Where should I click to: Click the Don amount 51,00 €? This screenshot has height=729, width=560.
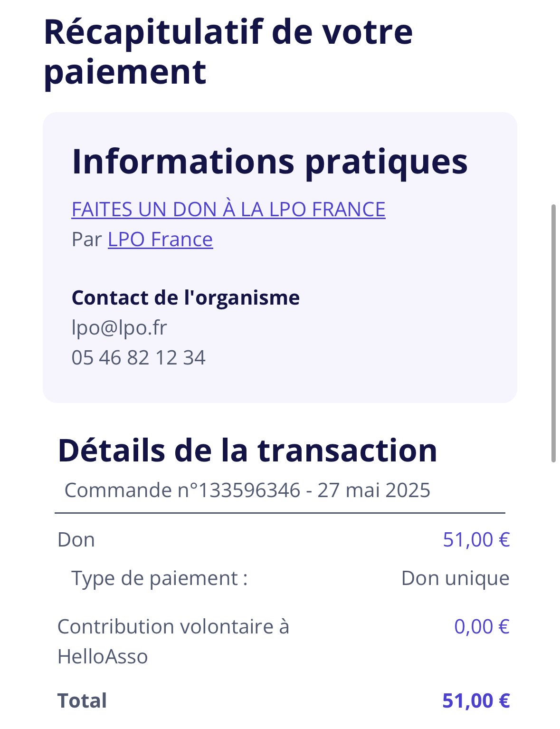click(476, 540)
